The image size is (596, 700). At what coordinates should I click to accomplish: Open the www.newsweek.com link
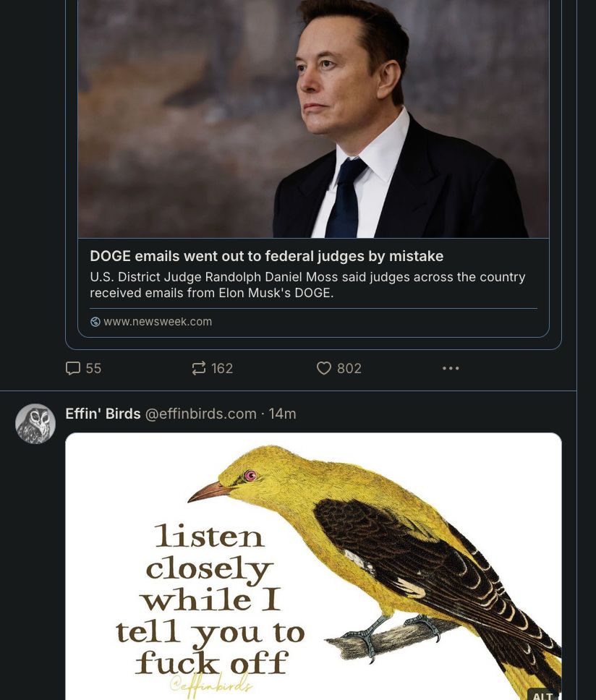(158, 321)
